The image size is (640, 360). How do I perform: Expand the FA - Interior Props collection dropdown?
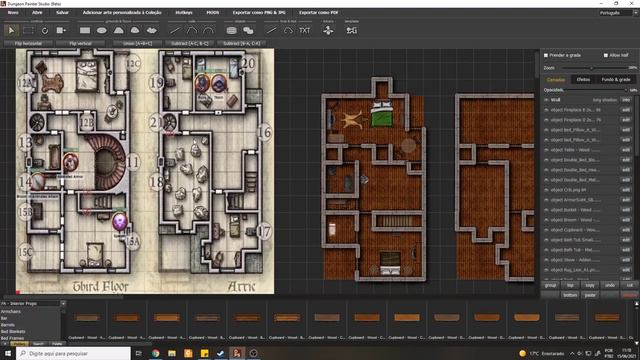[x=63, y=304]
